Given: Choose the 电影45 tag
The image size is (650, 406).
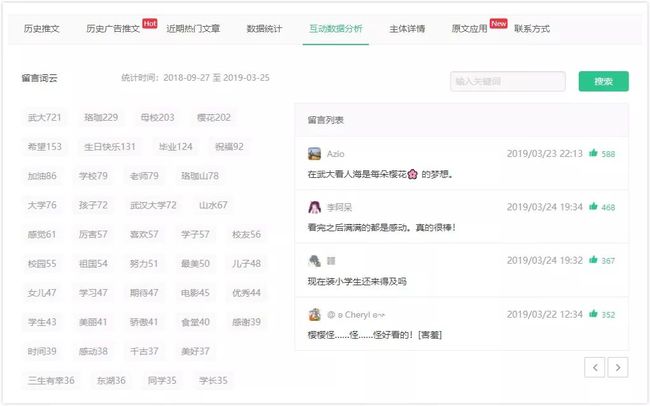Looking at the screenshot, I should [x=195, y=293].
